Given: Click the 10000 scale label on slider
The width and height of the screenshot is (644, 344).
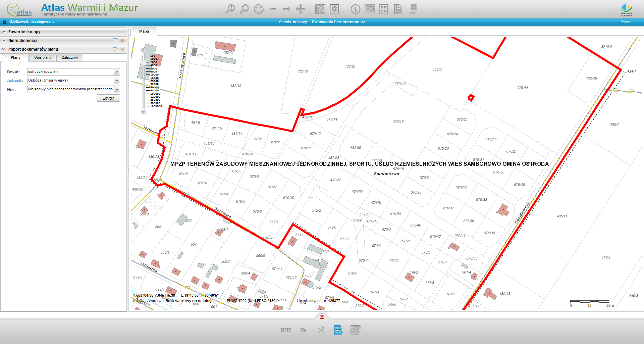Looking at the screenshot, I should [x=154, y=75].
